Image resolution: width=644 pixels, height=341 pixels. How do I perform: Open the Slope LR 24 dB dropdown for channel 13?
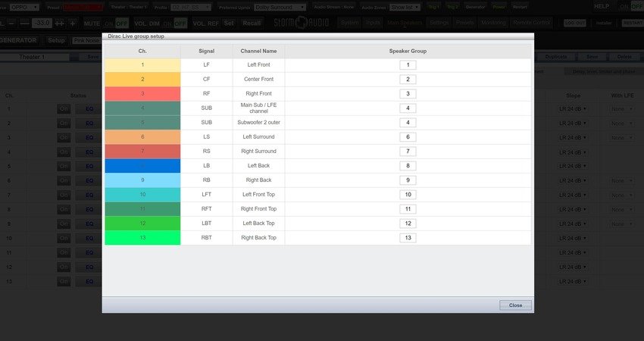(x=573, y=281)
